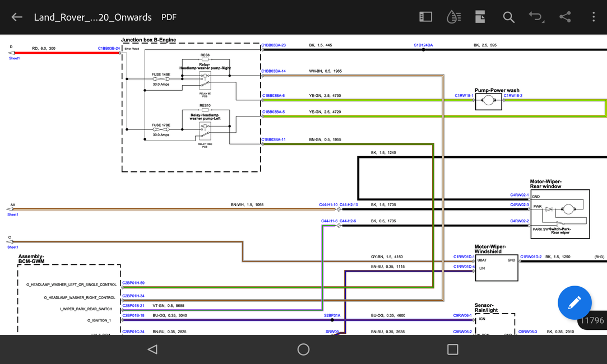This screenshot has width=607, height=364.
Task: Tap the FUSE 14BE label
Action: point(161,74)
